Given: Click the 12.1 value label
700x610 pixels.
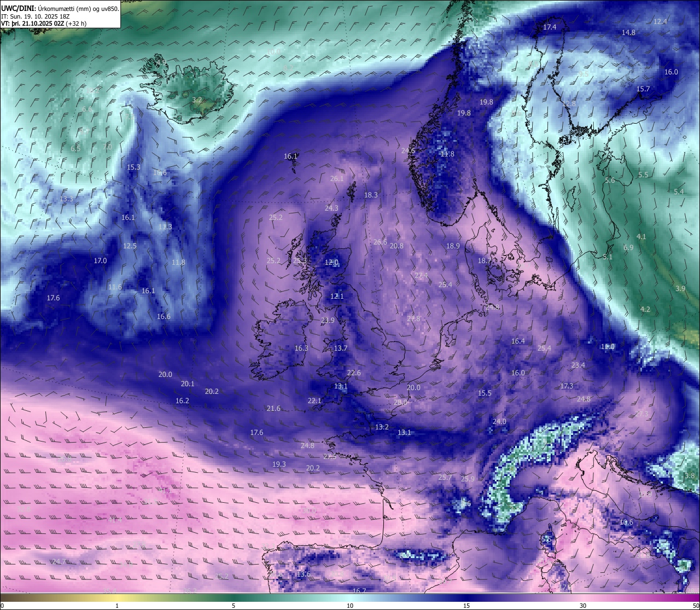Looking at the screenshot, I should click(337, 297).
